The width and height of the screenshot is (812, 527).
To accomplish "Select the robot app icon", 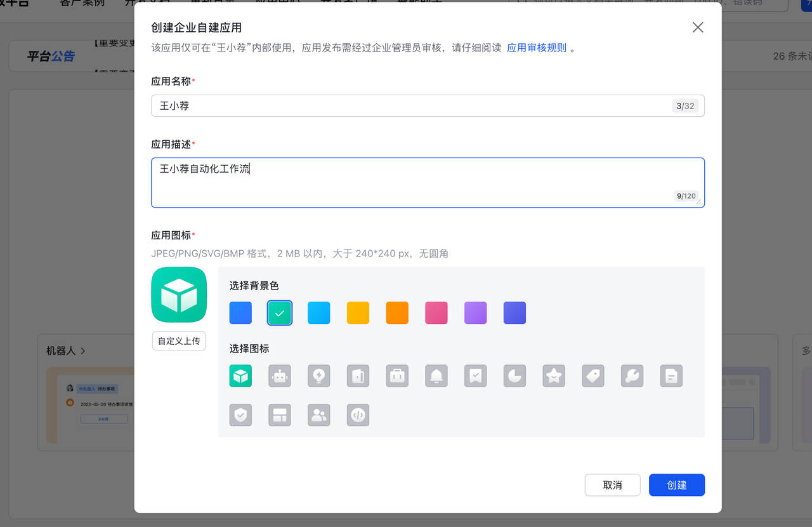I will (x=280, y=376).
